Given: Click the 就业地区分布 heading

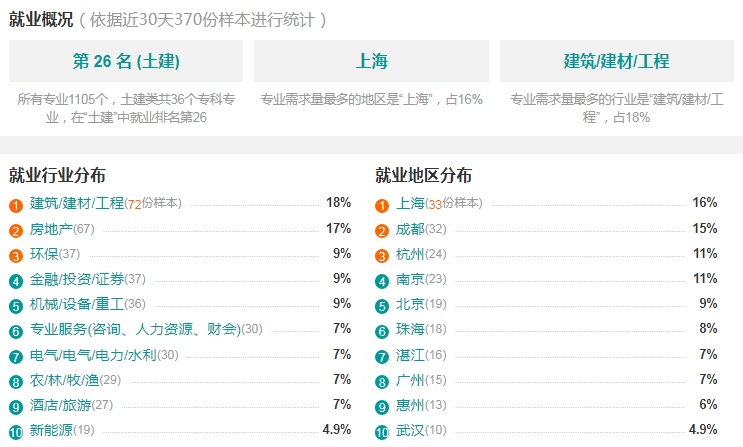Looking at the screenshot, I should [x=424, y=175].
